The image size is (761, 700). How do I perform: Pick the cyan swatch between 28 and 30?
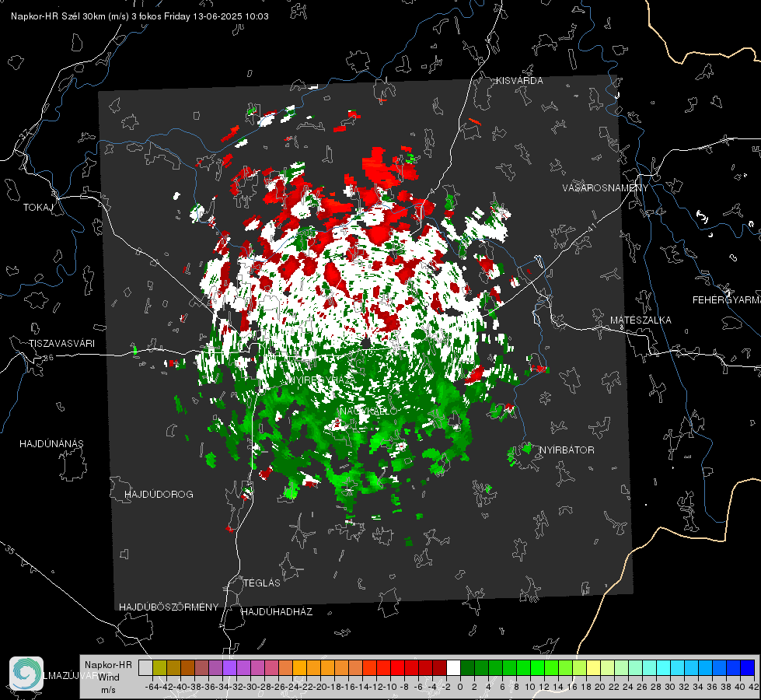click(664, 667)
